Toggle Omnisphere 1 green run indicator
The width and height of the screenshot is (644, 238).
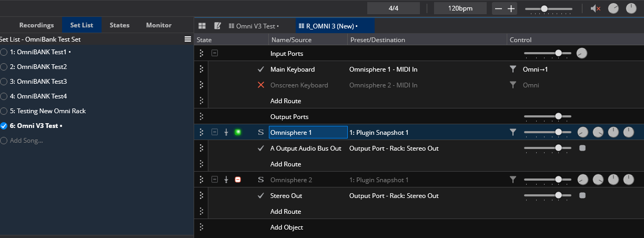coord(238,132)
